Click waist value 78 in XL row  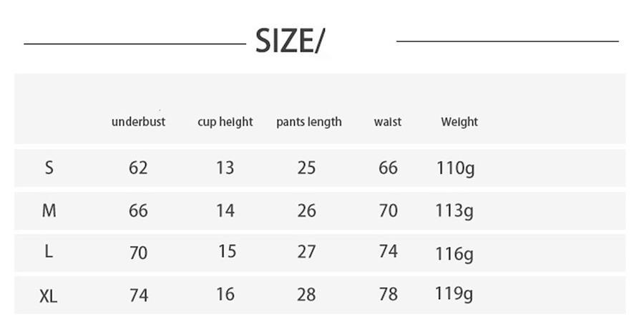(388, 294)
